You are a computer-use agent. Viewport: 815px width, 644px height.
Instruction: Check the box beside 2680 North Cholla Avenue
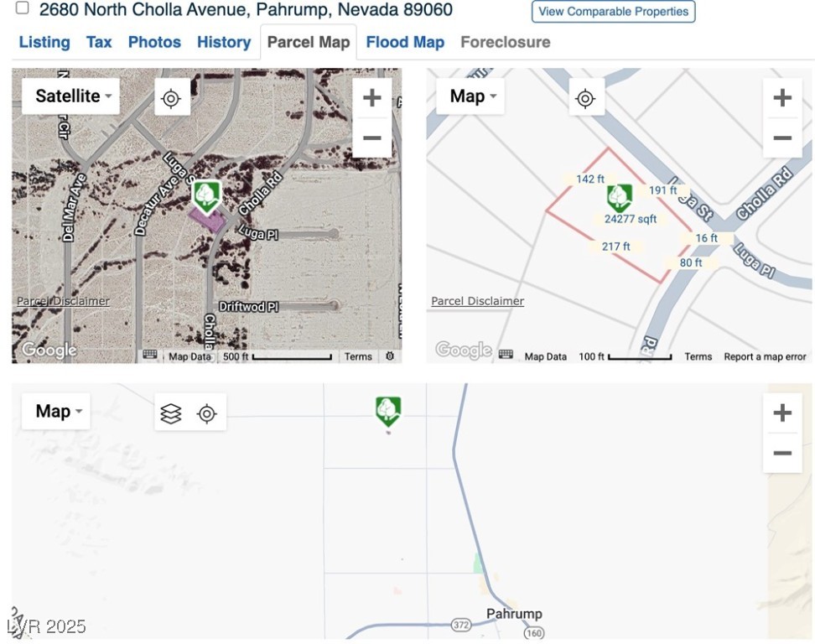pos(23,8)
